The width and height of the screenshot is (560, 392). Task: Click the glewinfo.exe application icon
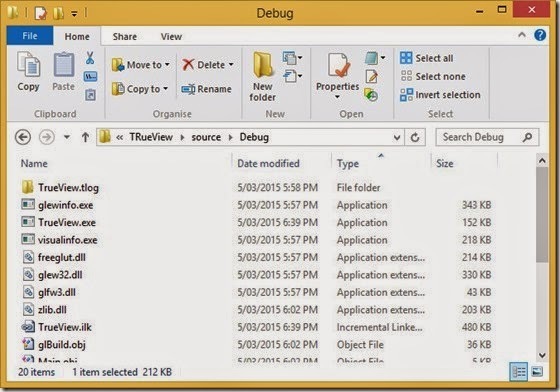(28, 205)
